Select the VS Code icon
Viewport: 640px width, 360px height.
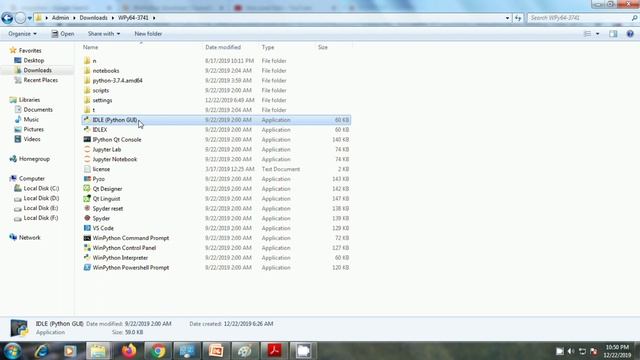(x=87, y=228)
